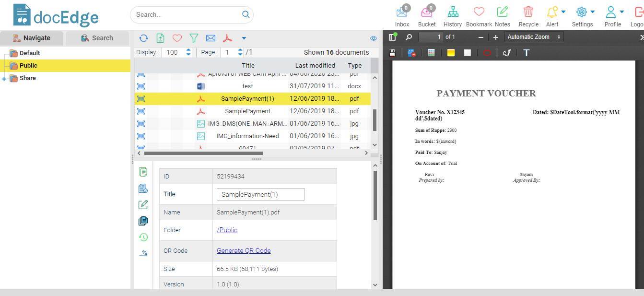Upload a new document via the upload icon

(160, 38)
